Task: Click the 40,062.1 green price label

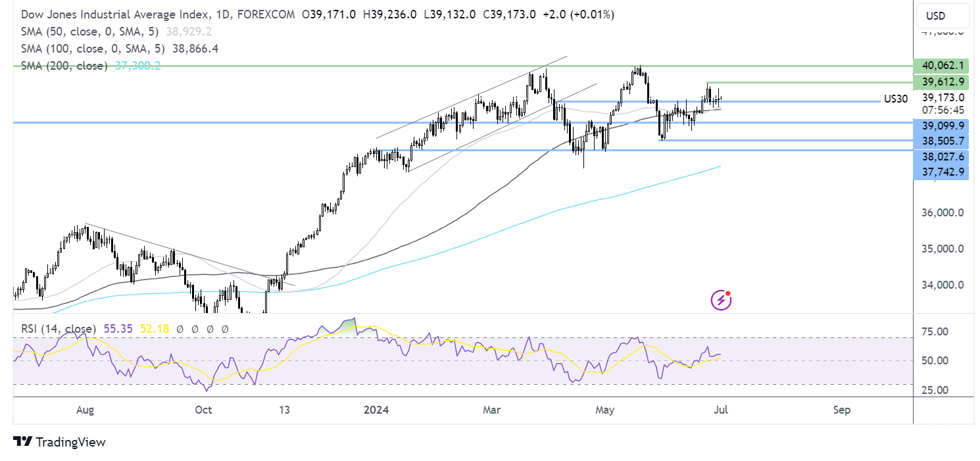Action: click(943, 65)
